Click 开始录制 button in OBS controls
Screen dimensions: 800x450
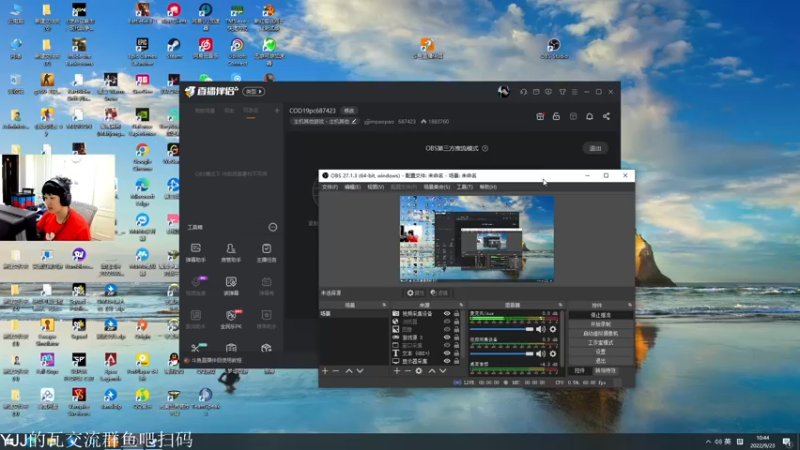coord(601,324)
